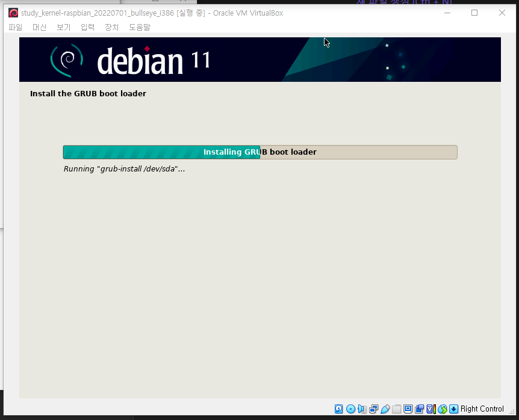Image resolution: width=519 pixels, height=420 pixels.
Task: Open the shared folders status icon
Action: [x=396, y=409]
